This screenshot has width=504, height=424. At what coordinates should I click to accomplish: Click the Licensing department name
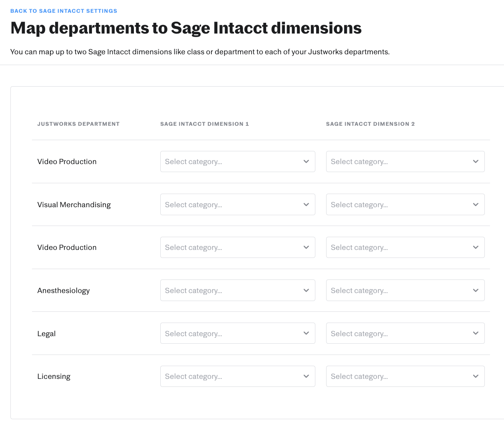[x=54, y=376]
